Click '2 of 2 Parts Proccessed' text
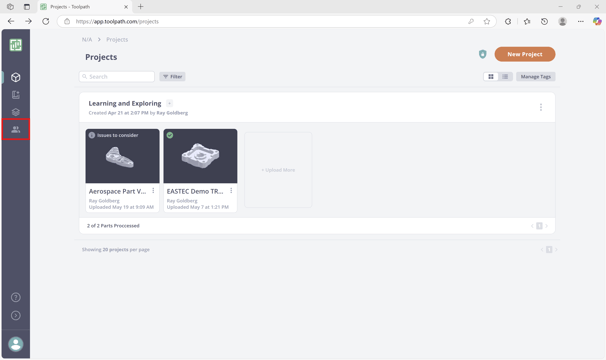The height and width of the screenshot is (360, 606). pos(113,226)
